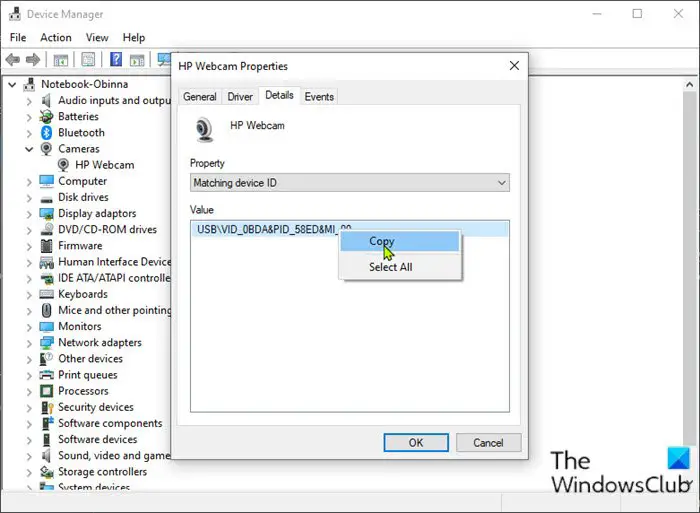Switch to the General tab
Viewport: 700px width, 513px height.
(200, 96)
